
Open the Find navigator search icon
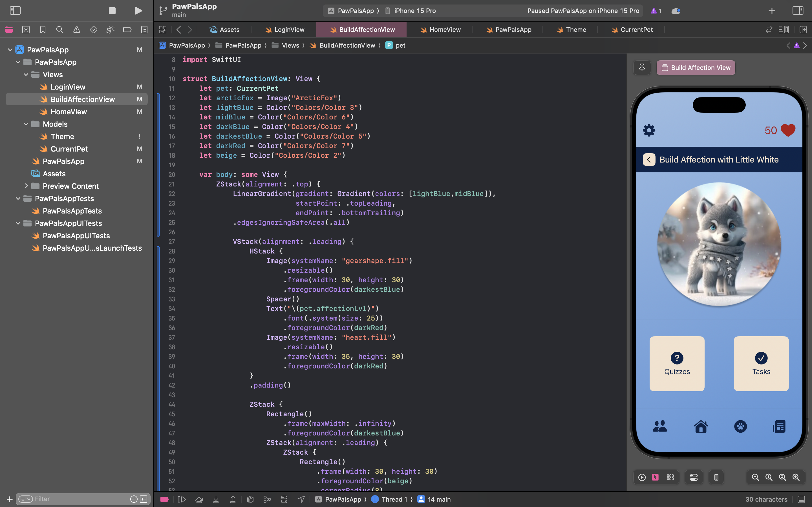[60, 30]
